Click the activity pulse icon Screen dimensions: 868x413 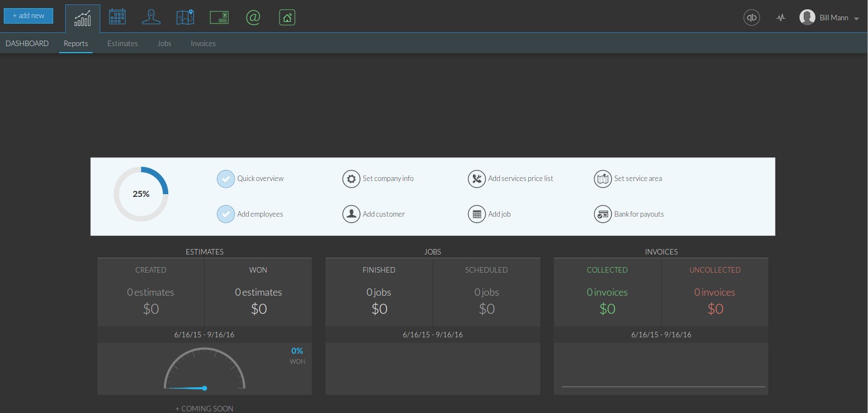pos(781,18)
